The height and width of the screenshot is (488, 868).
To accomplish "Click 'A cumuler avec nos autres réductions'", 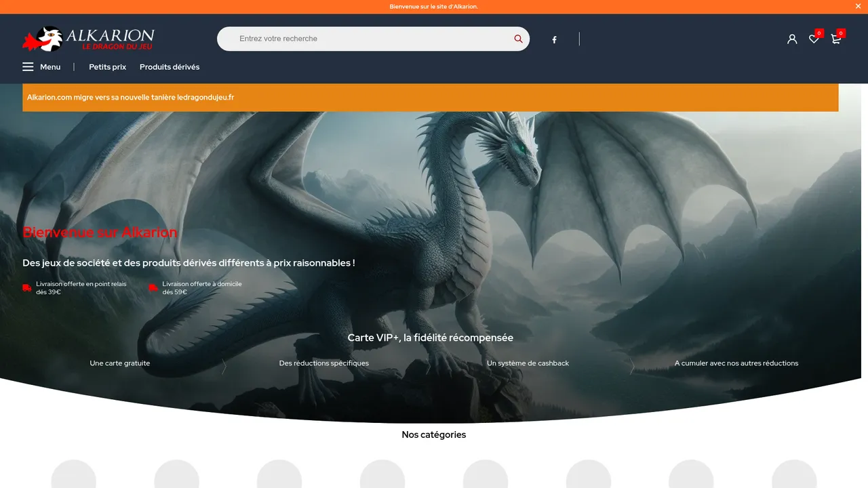I will 736,363.
